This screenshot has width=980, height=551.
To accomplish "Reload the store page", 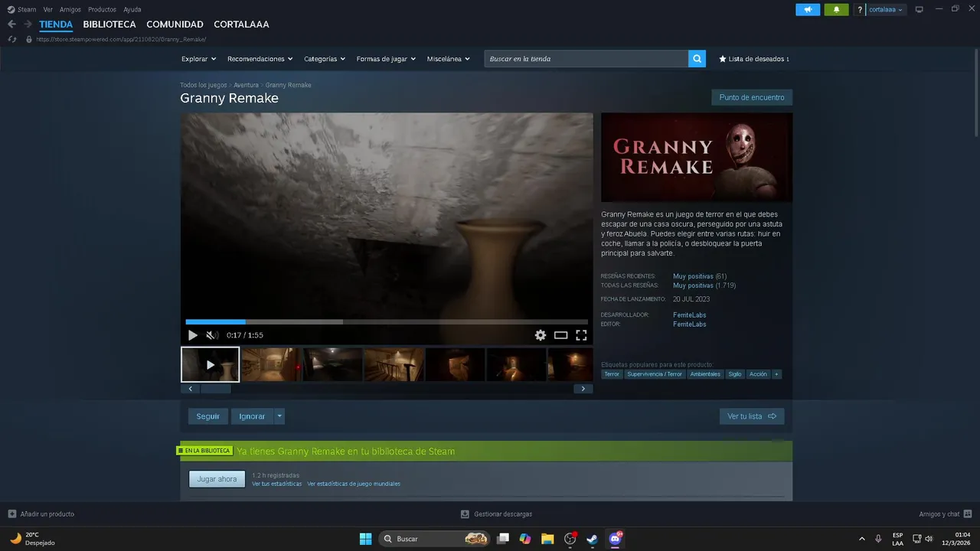I will (x=12, y=39).
